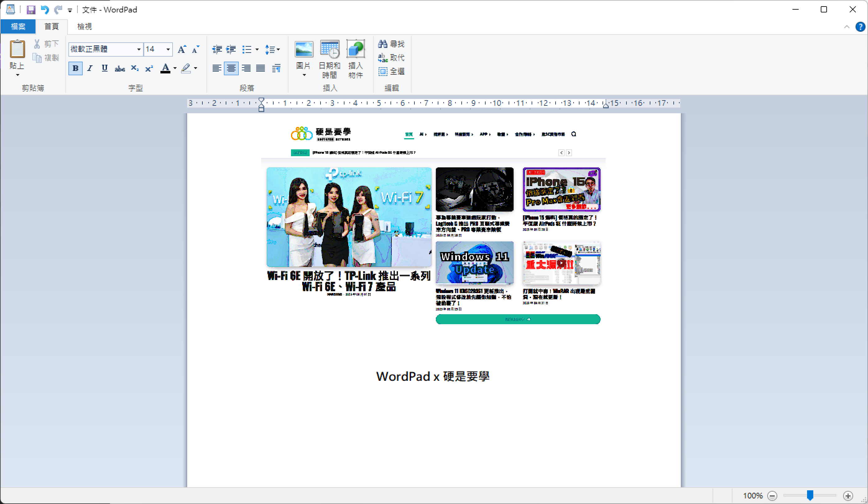Open the font size dropdown
868x504 pixels.
[x=168, y=49]
